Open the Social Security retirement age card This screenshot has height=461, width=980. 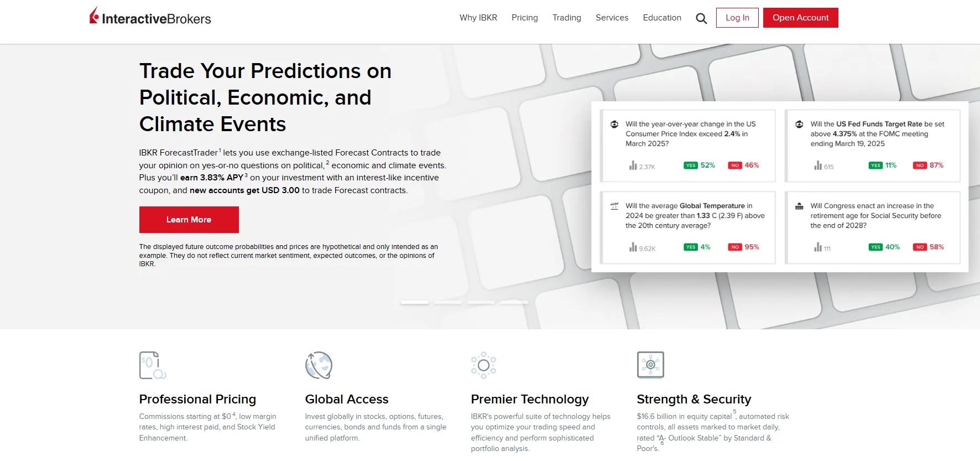pyautogui.click(x=873, y=227)
